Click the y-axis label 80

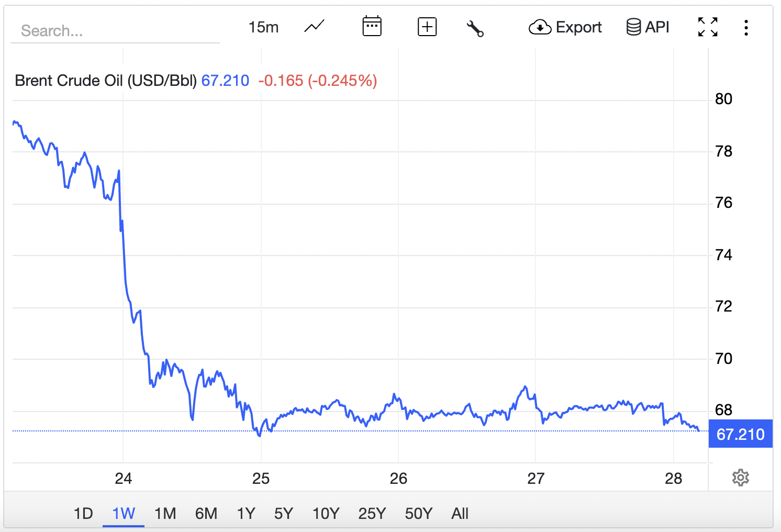724,99
